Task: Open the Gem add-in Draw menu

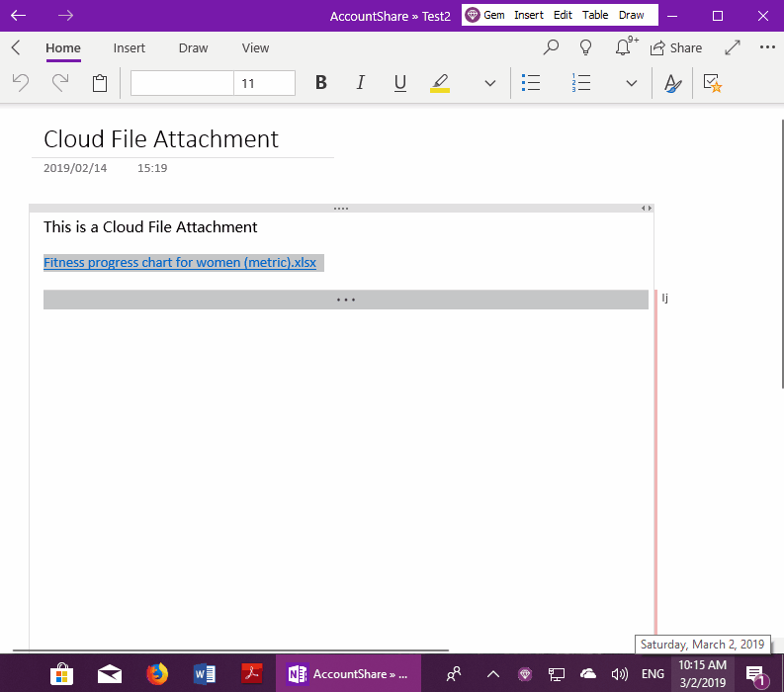Action: pyautogui.click(x=631, y=15)
